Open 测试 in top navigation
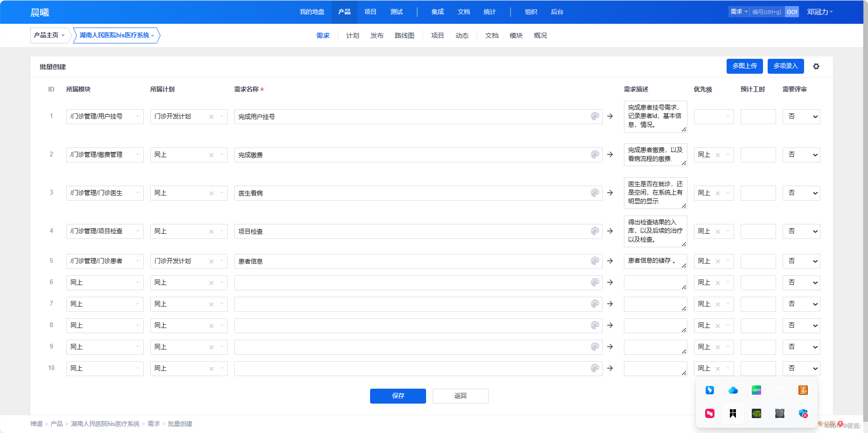 click(396, 12)
